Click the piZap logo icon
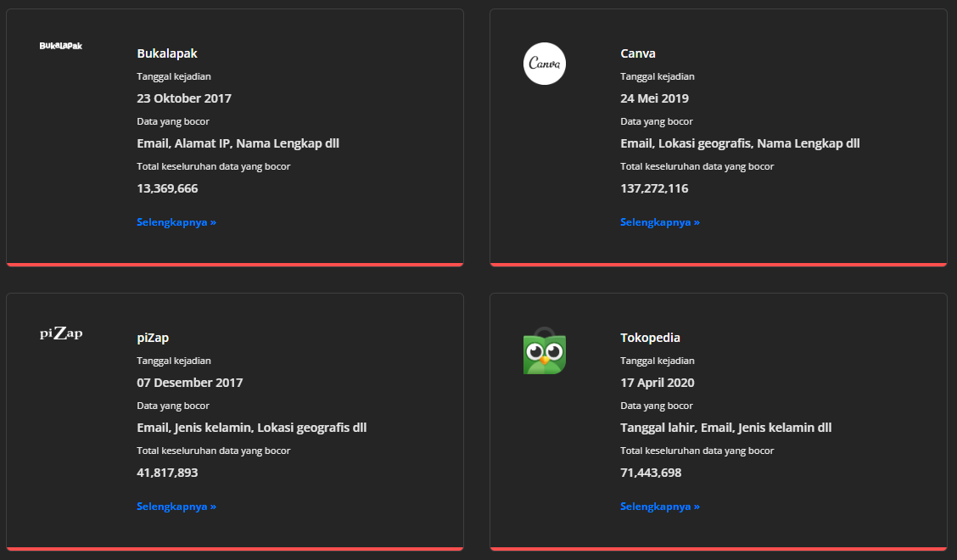 61,333
